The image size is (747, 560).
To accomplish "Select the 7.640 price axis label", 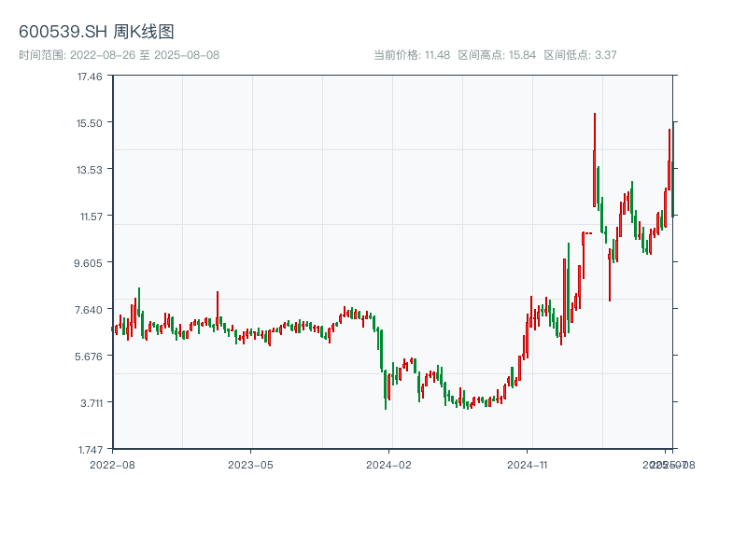I will tap(90, 310).
